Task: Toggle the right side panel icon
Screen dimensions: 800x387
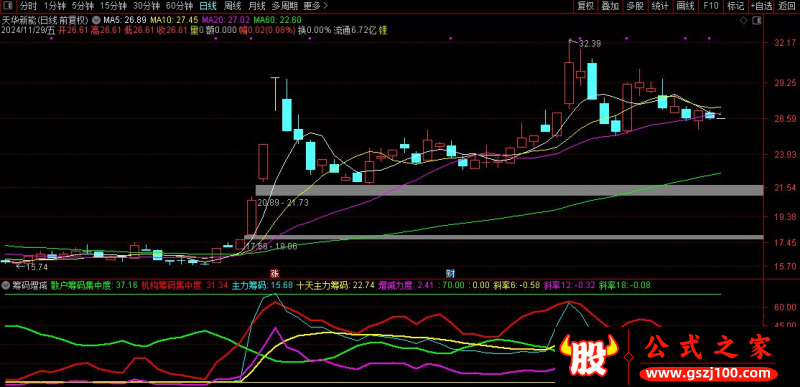Action: tap(757, 20)
